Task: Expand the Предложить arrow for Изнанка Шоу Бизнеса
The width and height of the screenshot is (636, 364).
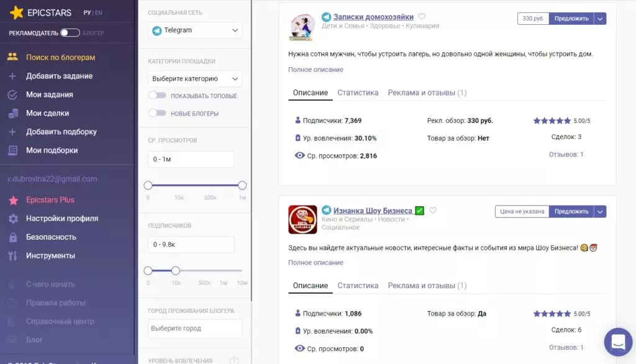Action: [x=600, y=211]
